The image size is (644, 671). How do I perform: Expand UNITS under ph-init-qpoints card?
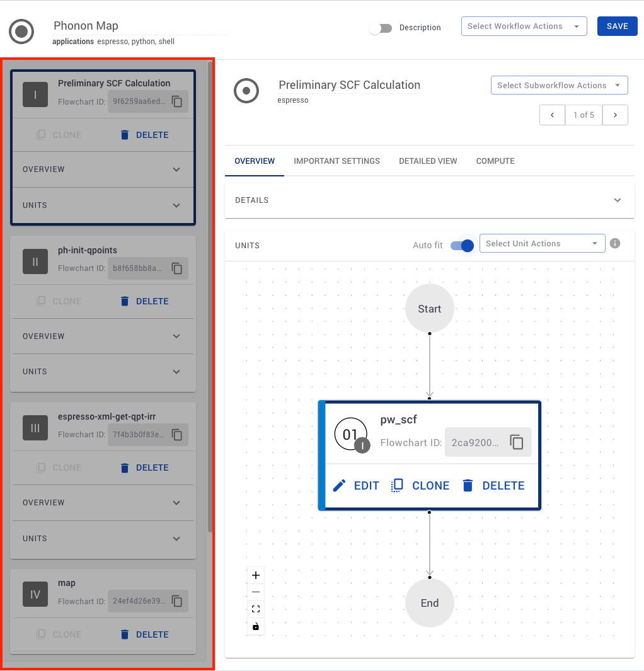point(176,372)
